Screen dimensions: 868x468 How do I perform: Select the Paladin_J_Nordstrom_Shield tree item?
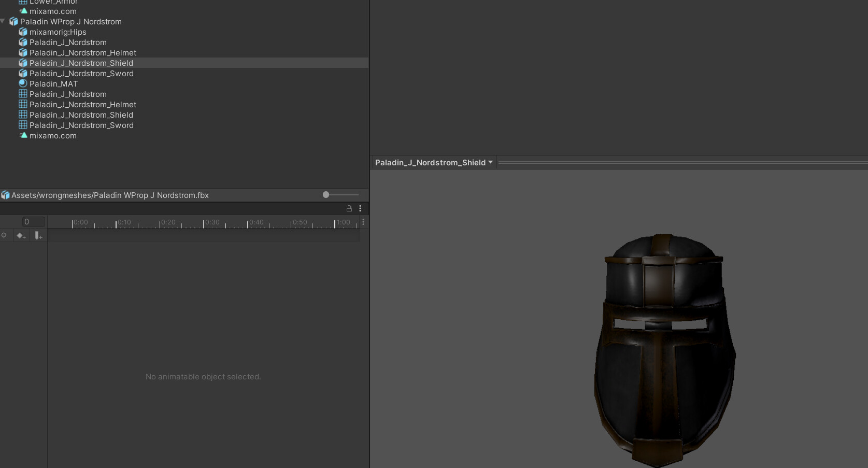(x=81, y=63)
